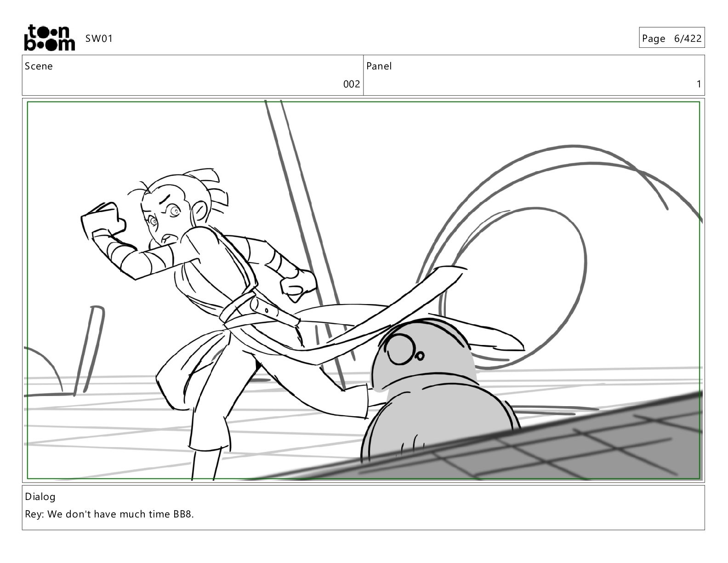Click the Dialog heading
The width and height of the screenshot is (728, 563).
(40, 497)
